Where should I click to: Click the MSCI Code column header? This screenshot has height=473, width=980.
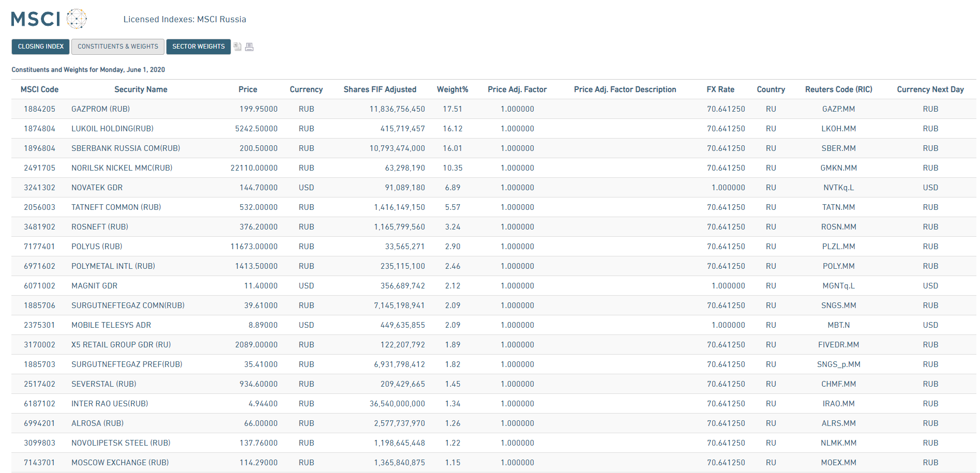(39, 89)
